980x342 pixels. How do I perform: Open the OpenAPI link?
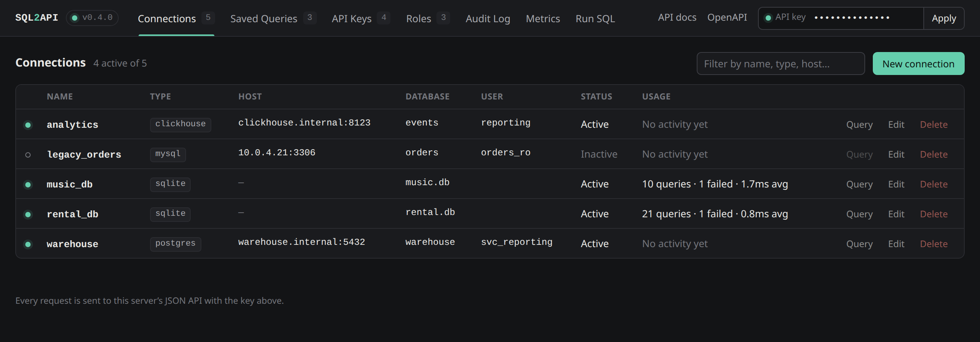pyautogui.click(x=727, y=18)
